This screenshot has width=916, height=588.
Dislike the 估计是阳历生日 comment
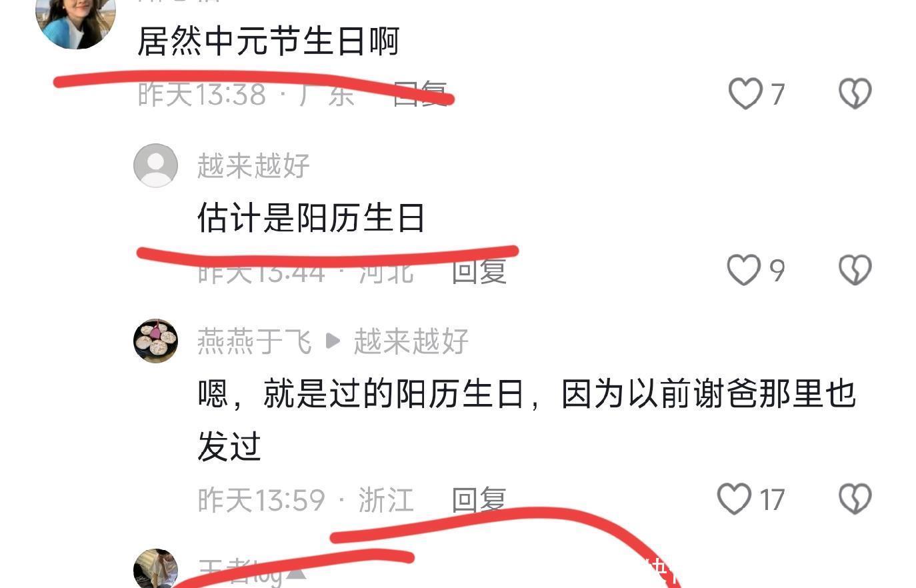click(x=855, y=270)
